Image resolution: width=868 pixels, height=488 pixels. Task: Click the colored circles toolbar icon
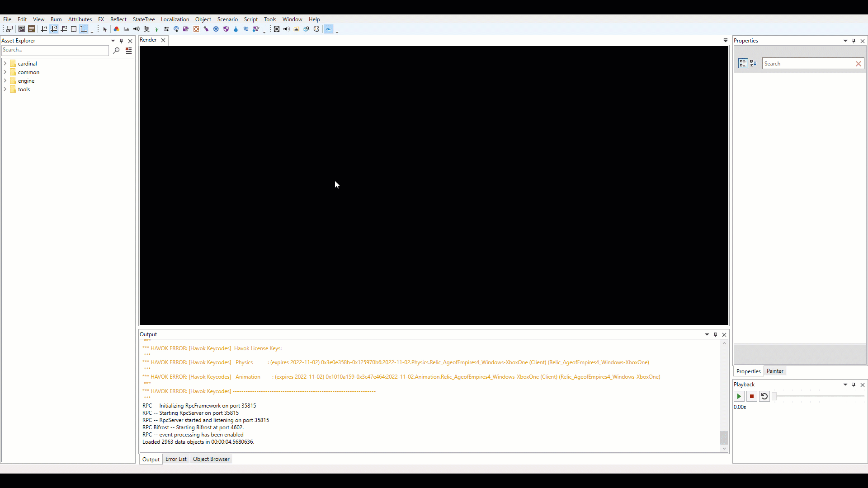[116, 29]
